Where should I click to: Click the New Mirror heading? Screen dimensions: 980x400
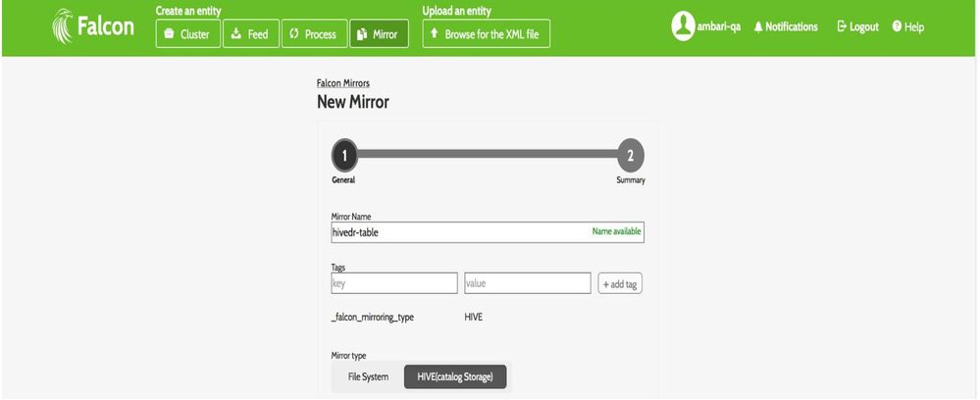pyautogui.click(x=353, y=102)
